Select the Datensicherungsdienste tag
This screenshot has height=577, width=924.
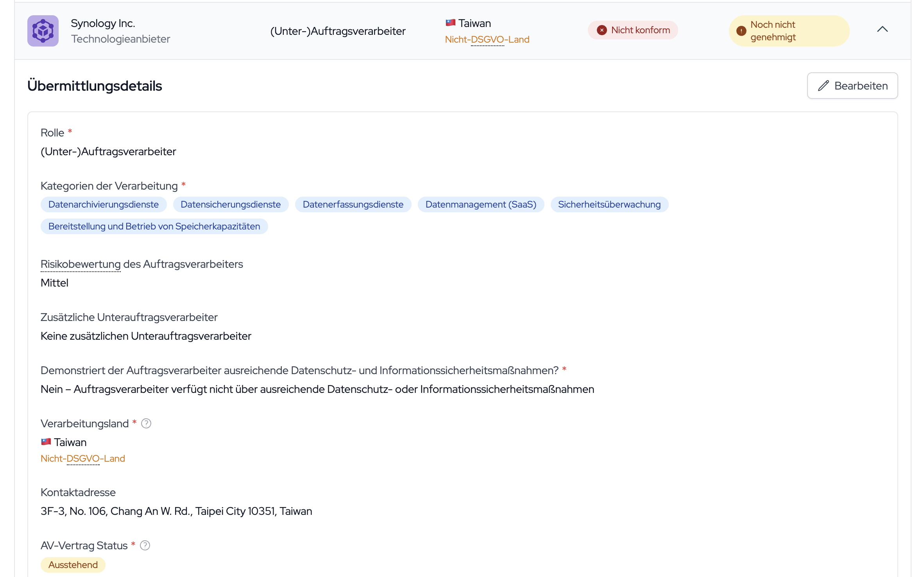click(x=231, y=204)
